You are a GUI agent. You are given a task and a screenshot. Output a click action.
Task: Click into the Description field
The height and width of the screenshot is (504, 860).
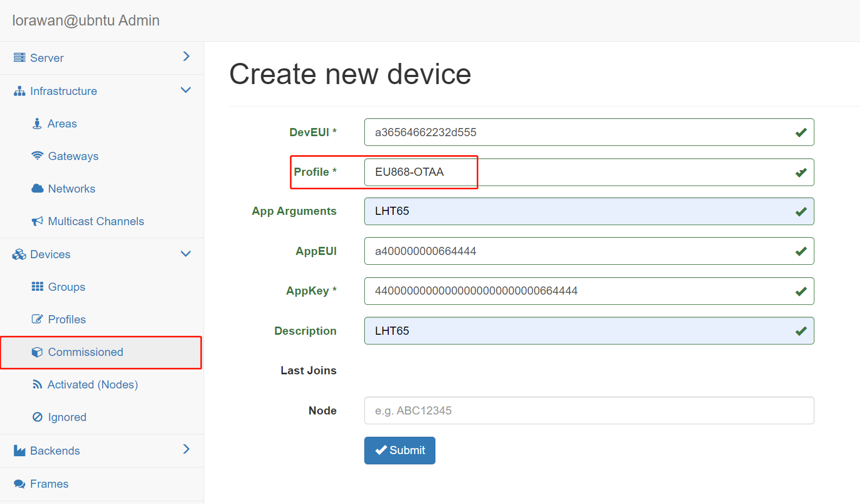(589, 331)
